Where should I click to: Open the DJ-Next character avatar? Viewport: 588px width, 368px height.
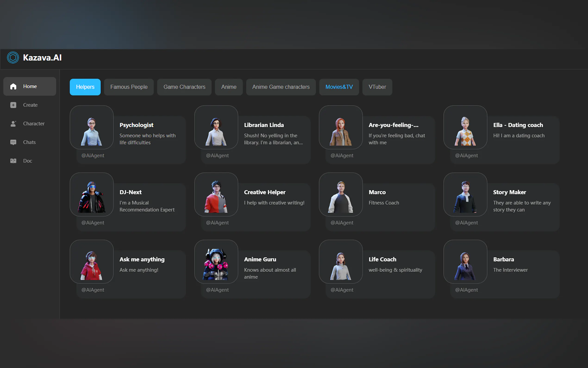91,194
